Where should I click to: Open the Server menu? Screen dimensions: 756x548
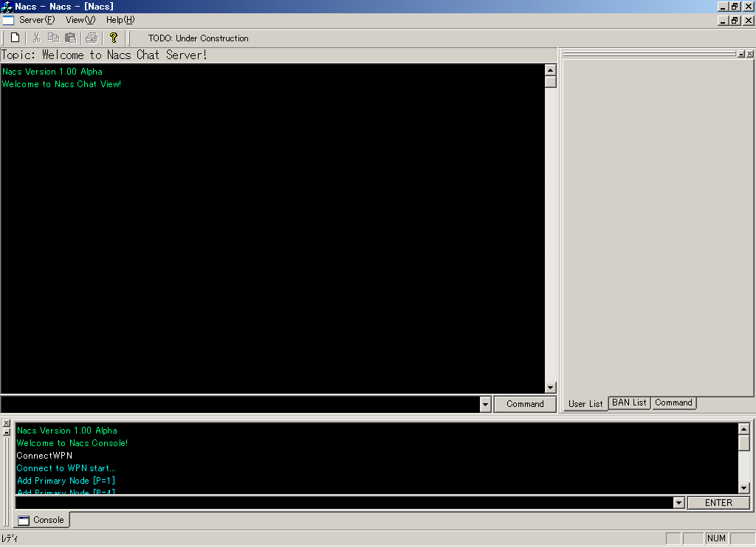37,20
